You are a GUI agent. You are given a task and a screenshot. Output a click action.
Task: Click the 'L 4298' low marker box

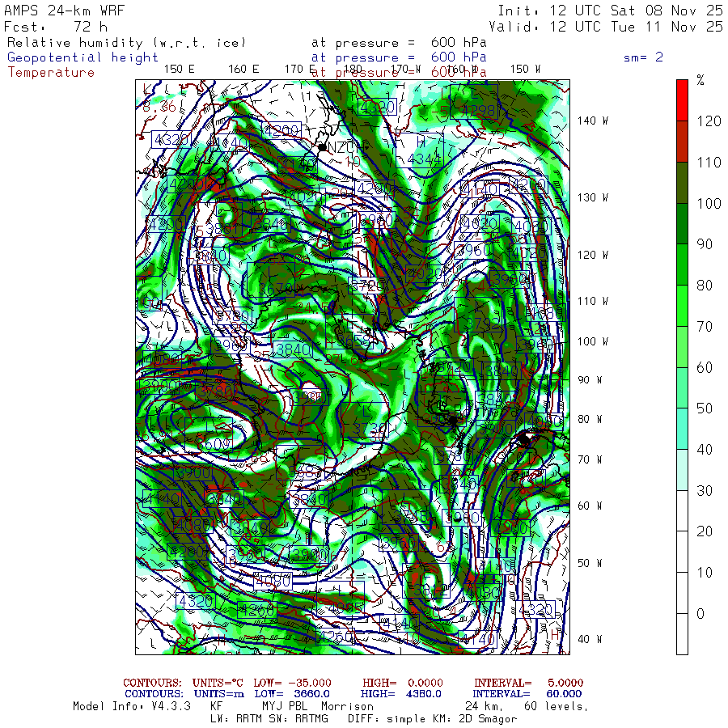pyautogui.click(x=473, y=102)
